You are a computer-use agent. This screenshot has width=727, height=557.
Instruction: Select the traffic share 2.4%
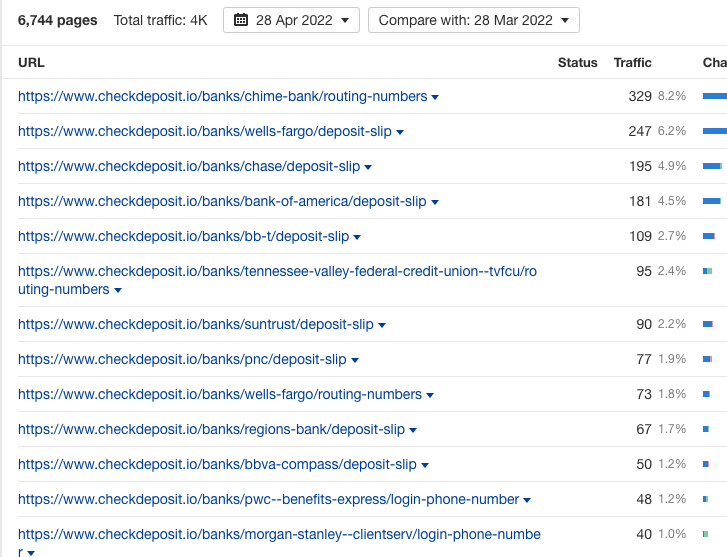672,271
